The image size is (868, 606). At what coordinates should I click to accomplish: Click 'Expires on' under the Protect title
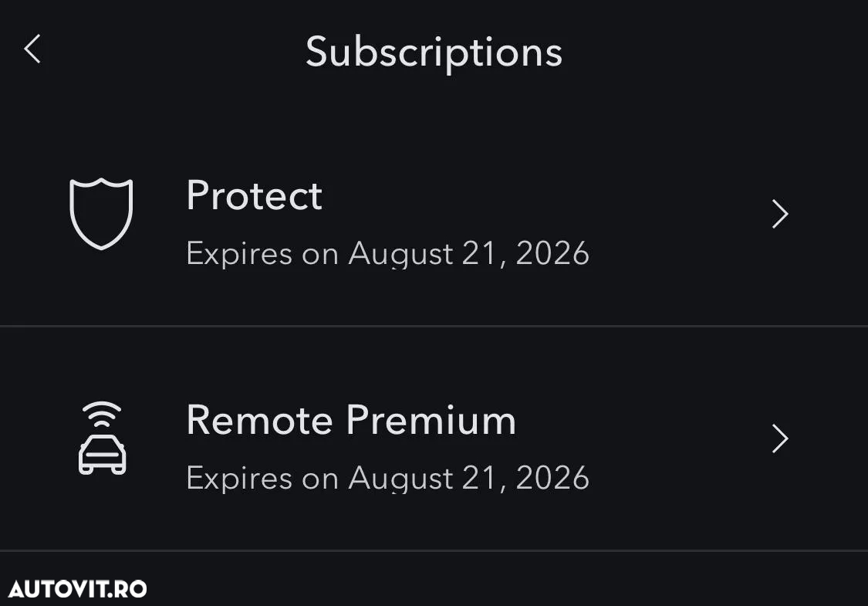pyautogui.click(x=262, y=254)
